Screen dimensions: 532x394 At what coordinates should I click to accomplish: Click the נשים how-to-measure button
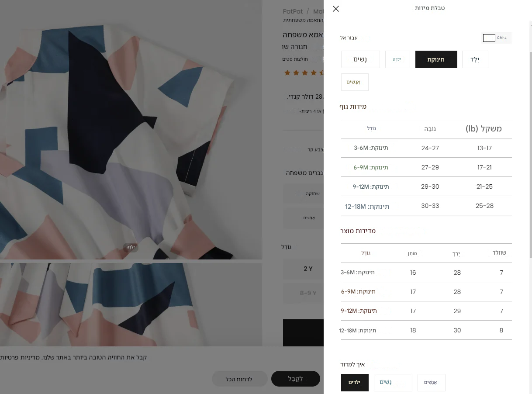pyautogui.click(x=393, y=383)
